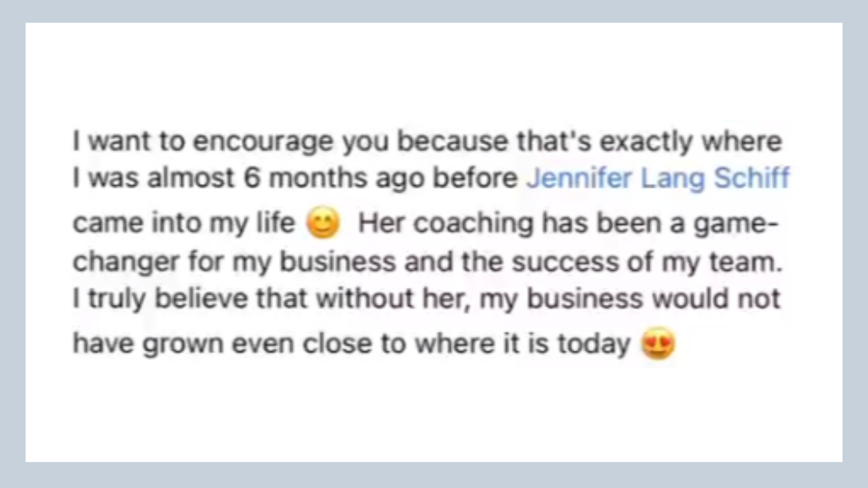Click the smiling face emoji after 'life'
The width and height of the screenshot is (868, 488).
click(323, 223)
